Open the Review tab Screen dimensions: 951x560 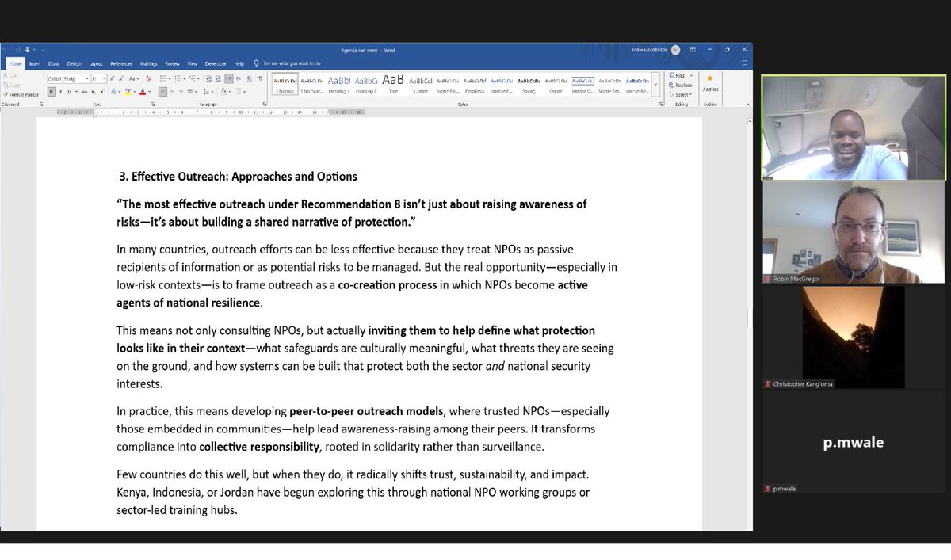coord(172,63)
